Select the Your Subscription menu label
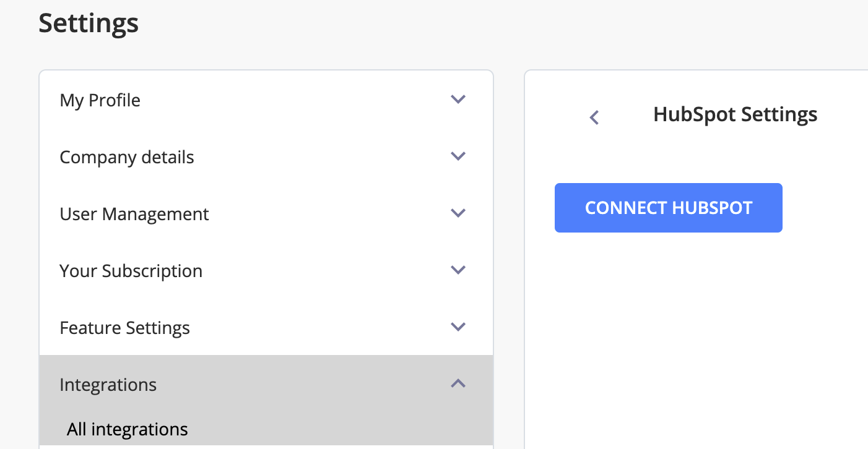Screen dimensions: 868x449 point(131,271)
